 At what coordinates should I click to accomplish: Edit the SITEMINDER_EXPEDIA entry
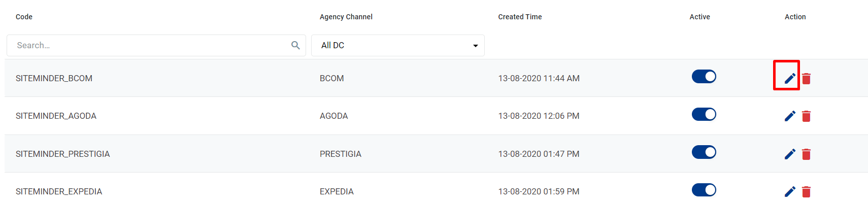click(790, 191)
